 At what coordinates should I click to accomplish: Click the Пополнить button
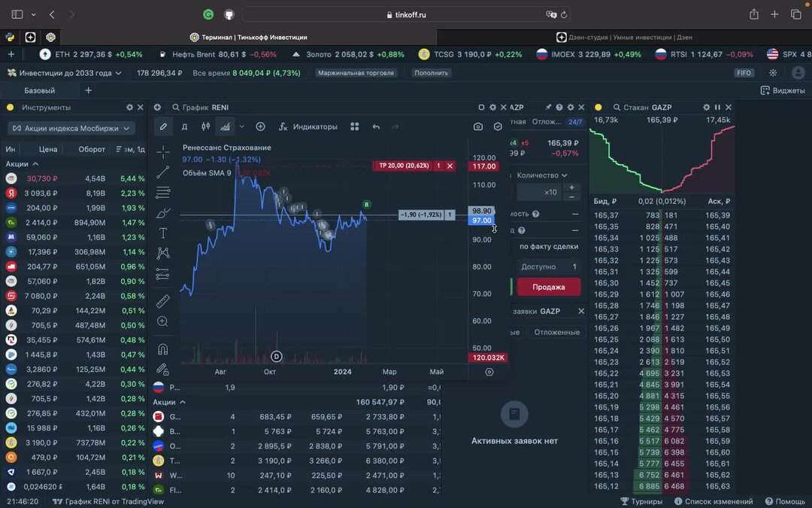pyautogui.click(x=432, y=73)
